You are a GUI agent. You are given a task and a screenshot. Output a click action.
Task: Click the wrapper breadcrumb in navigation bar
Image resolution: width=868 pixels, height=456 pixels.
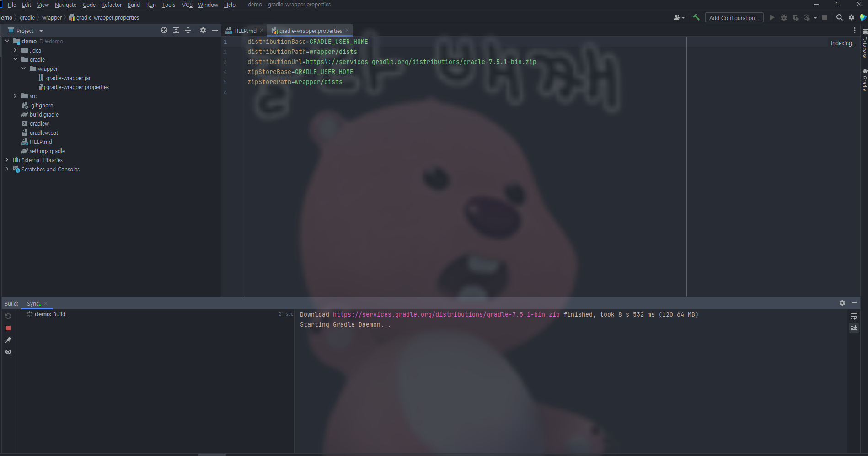click(x=52, y=17)
